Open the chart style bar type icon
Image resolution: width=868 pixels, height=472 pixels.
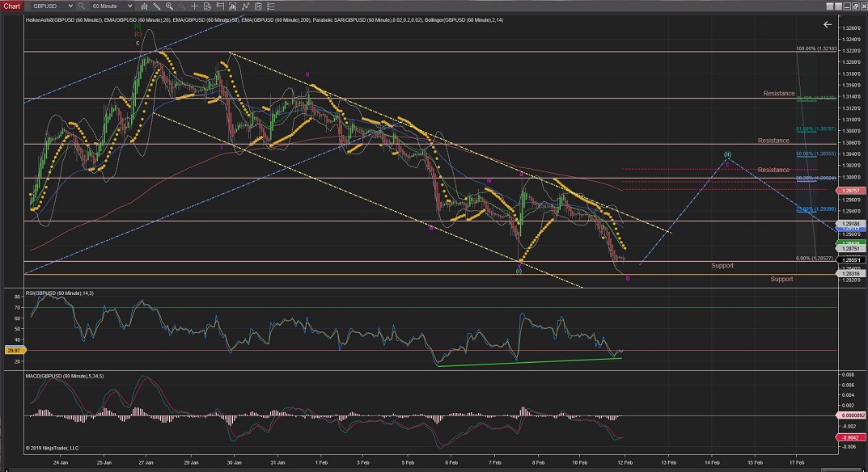click(146, 6)
